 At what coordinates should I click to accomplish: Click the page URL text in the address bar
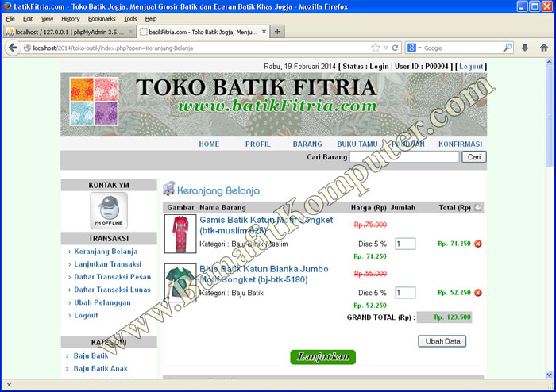pos(113,48)
